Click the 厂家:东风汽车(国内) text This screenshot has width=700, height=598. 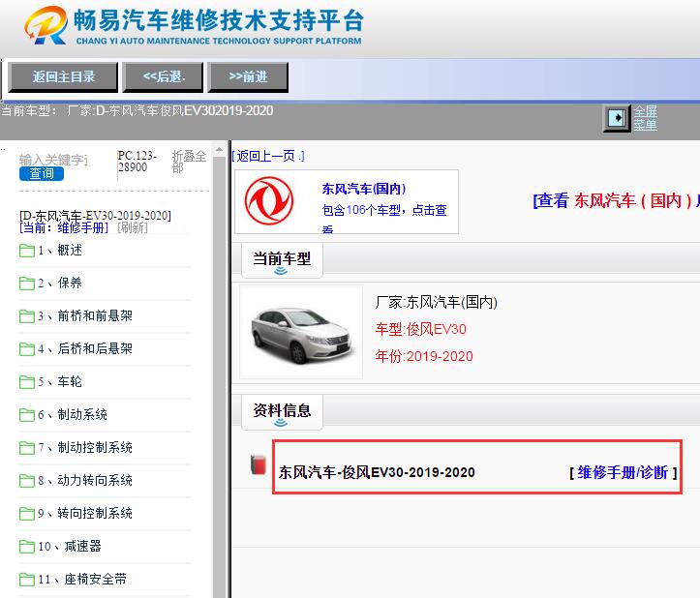coord(436,302)
